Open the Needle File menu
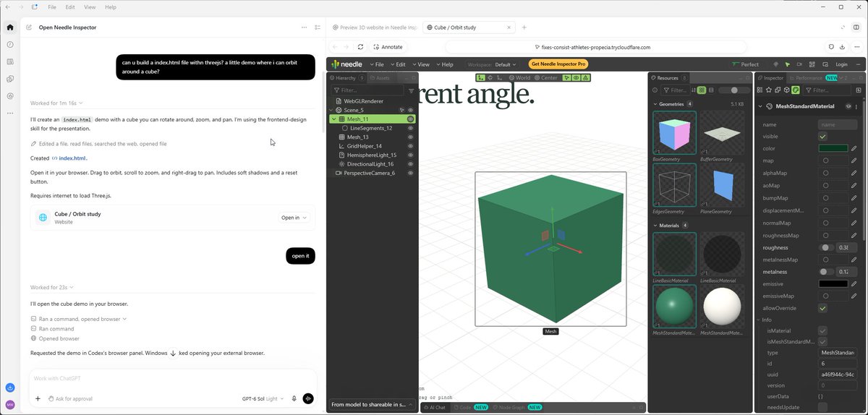Image resolution: width=868 pixels, height=415 pixels. click(378, 64)
